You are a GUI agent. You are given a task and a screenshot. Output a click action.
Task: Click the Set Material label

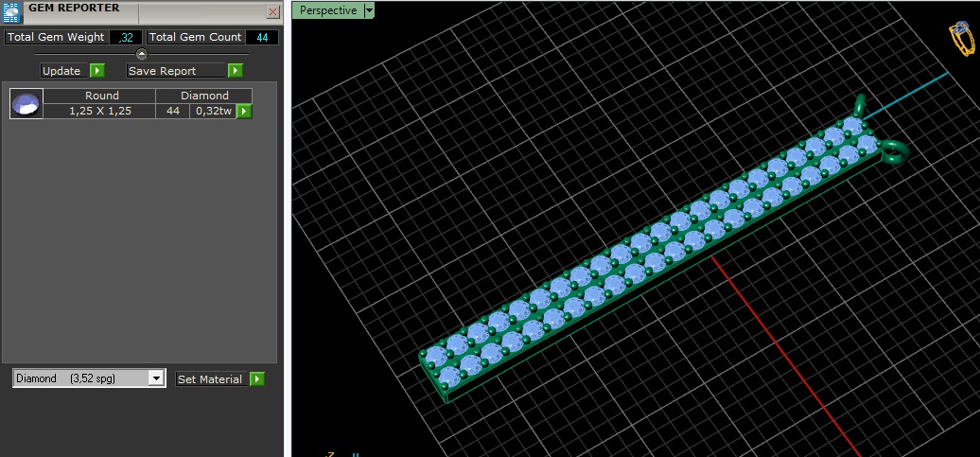click(212, 378)
